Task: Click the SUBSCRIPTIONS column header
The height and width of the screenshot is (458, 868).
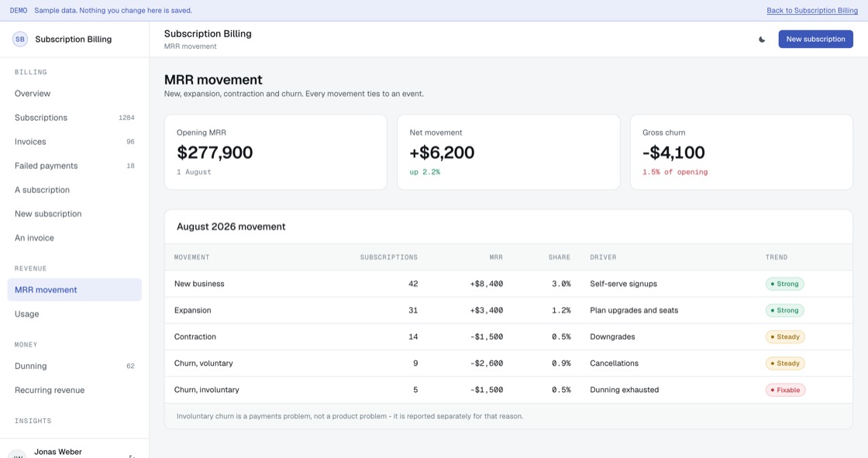Action: pyautogui.click(x=388, y=257)
